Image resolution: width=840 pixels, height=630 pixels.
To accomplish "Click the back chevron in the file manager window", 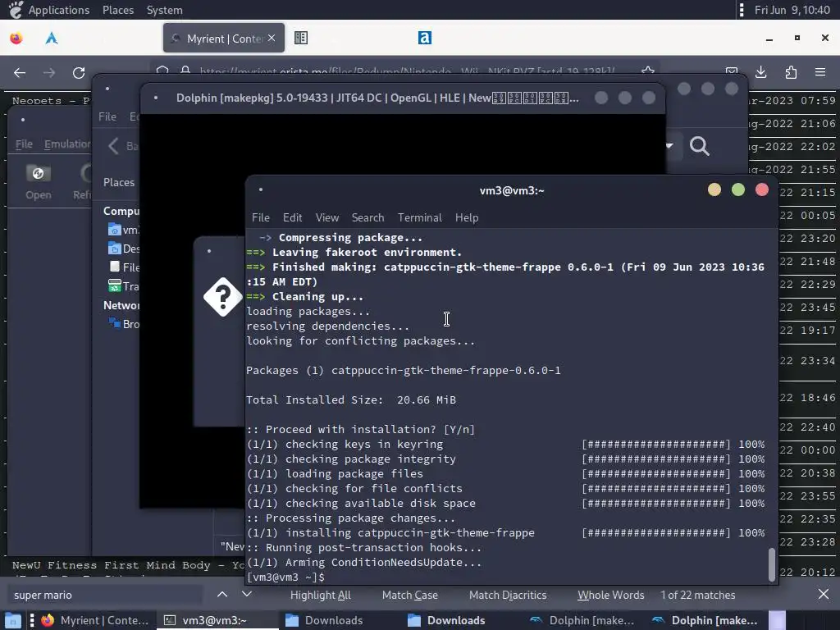I will coord(113,146).
